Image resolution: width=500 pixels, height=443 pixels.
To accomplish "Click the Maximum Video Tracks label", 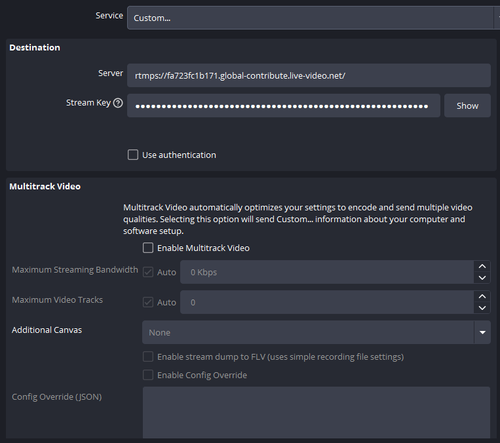I will point(57,300).
